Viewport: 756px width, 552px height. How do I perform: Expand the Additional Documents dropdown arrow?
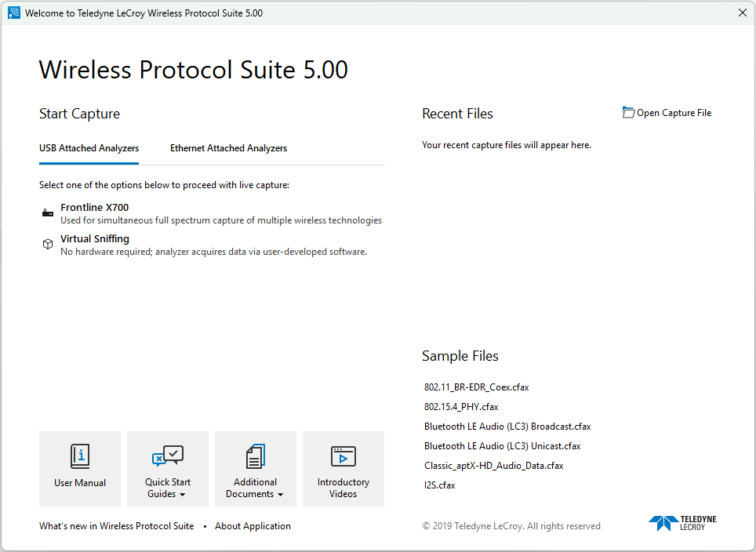pyautogui.click(x=280, y=495)
